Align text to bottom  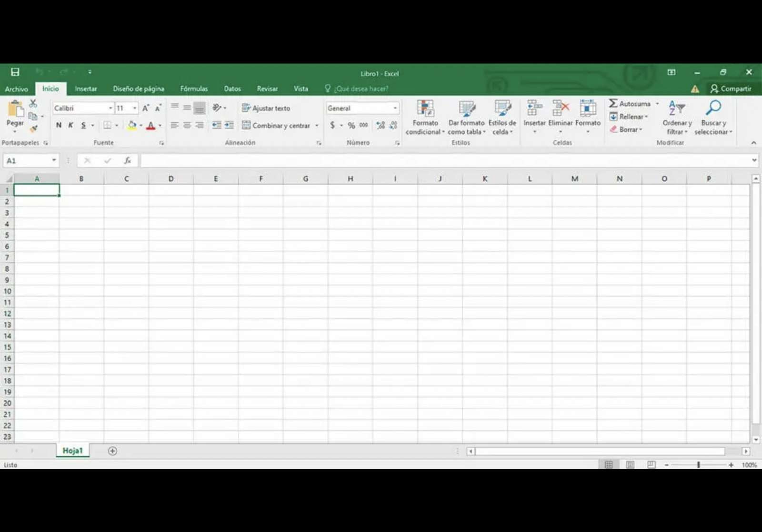200,108
